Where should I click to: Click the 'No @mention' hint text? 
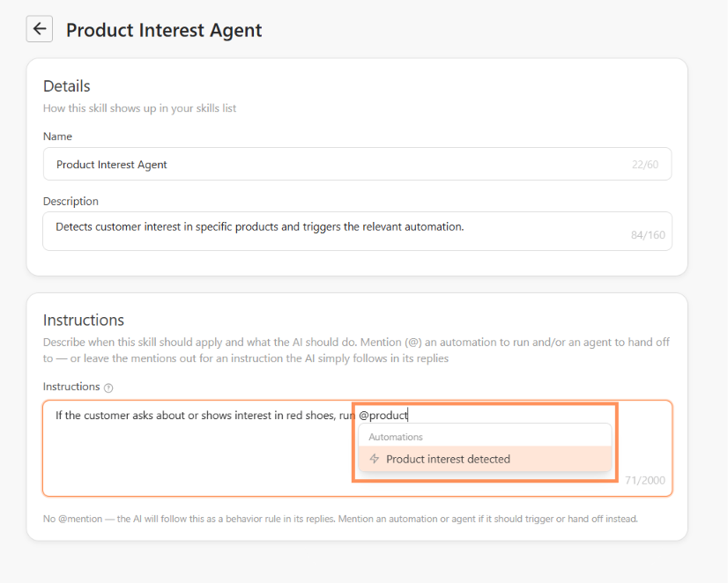click(x=340, y=519)
